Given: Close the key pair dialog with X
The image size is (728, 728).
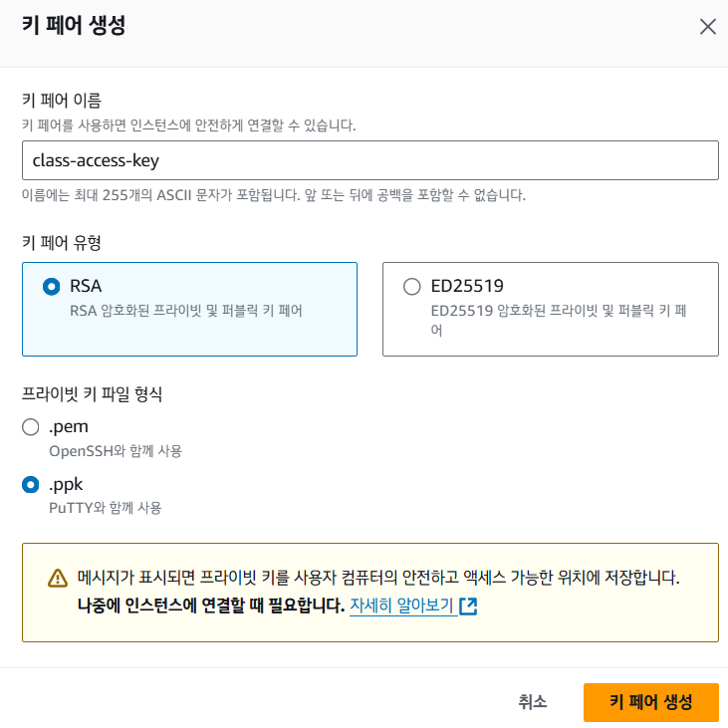Looking at the screenshot, I should 708,27.
